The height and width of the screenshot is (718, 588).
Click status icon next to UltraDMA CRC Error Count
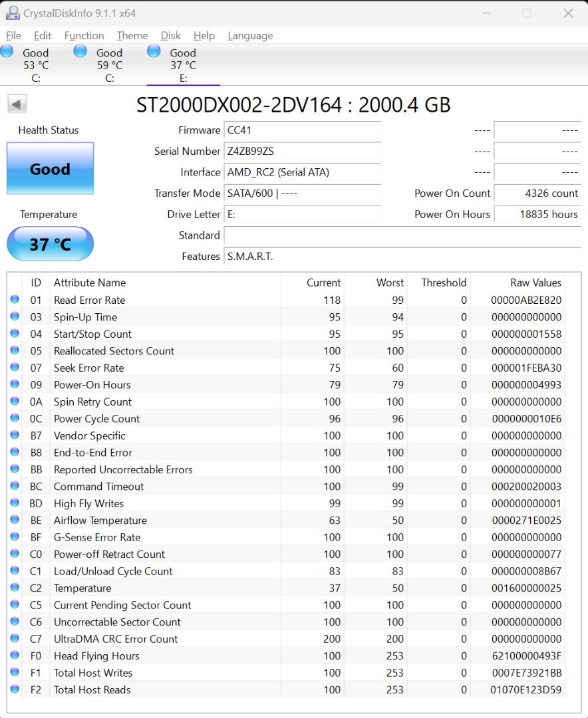(15, 638)
